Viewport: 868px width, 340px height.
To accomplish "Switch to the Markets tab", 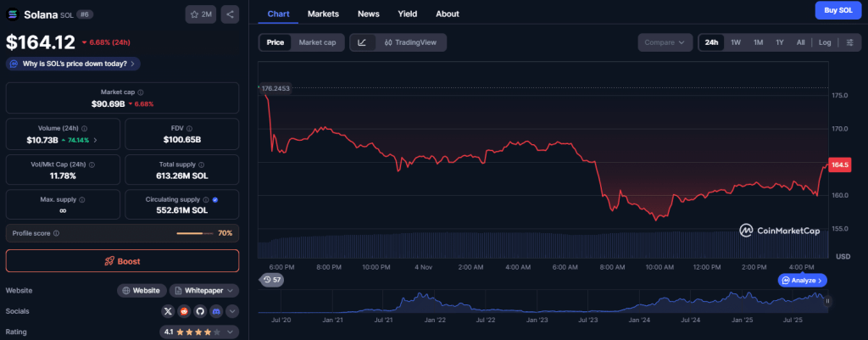I will click(x=323, y=14).
